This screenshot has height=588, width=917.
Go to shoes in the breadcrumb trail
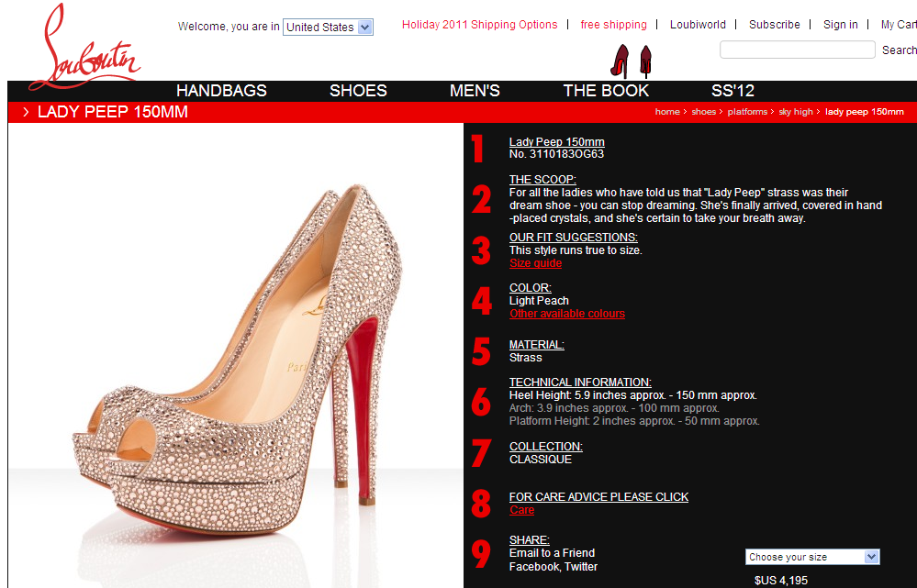pos(703,111)
